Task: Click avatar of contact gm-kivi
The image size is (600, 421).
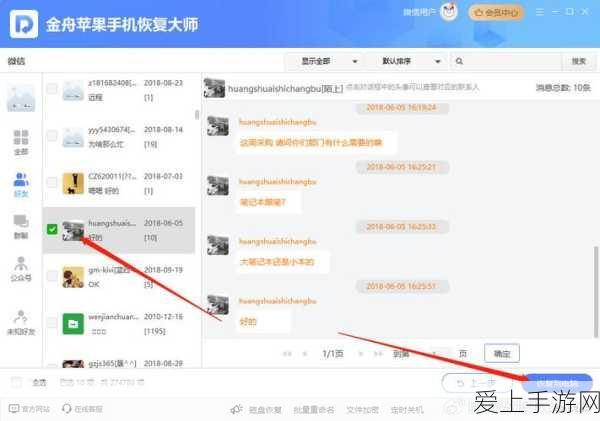Action: point(73,277)
